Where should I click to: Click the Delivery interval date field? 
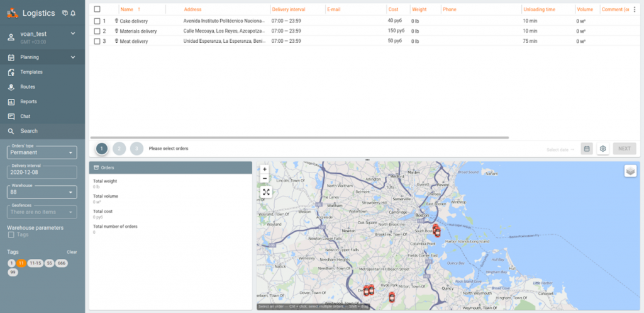point(42,172)
